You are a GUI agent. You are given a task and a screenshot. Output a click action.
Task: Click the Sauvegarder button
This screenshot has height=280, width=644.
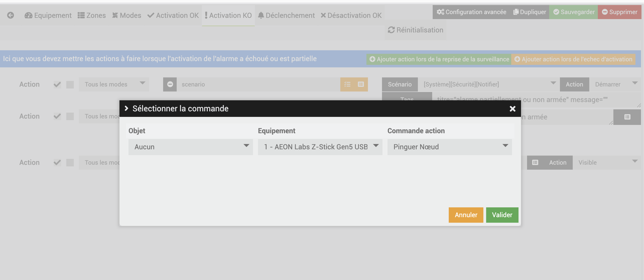tap(574, 12)
